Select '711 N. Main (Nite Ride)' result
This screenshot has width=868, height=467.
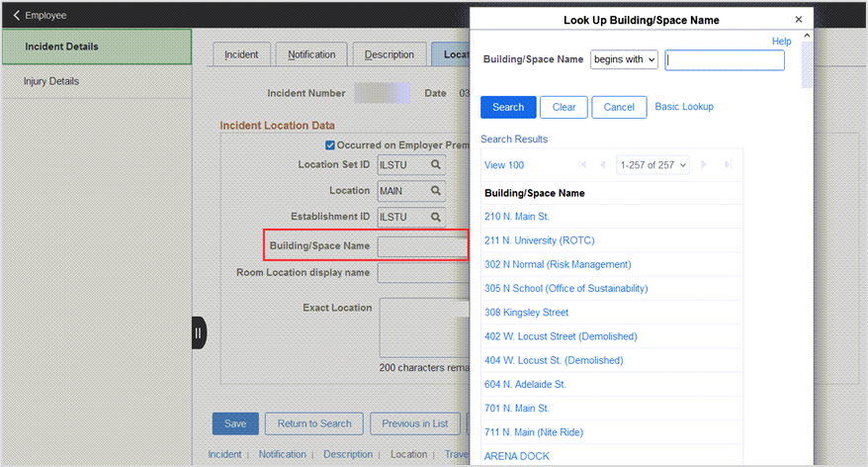[x=534, y=432]
